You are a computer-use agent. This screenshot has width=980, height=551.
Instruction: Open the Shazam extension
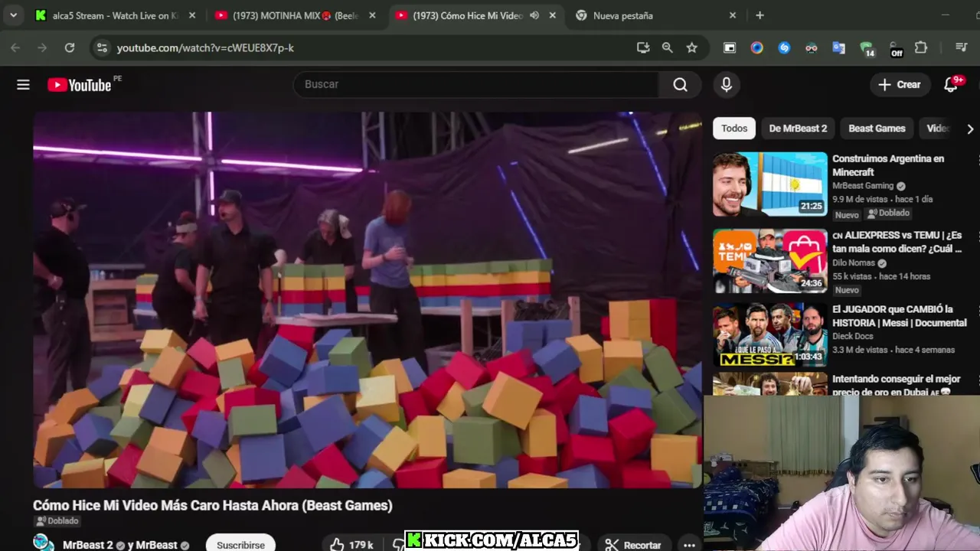[784, 47]
